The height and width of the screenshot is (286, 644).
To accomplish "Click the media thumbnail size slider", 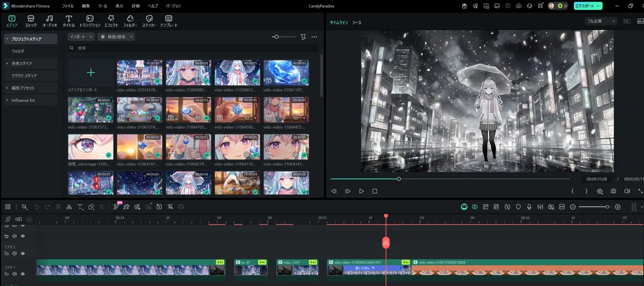I will coord(284,37).
